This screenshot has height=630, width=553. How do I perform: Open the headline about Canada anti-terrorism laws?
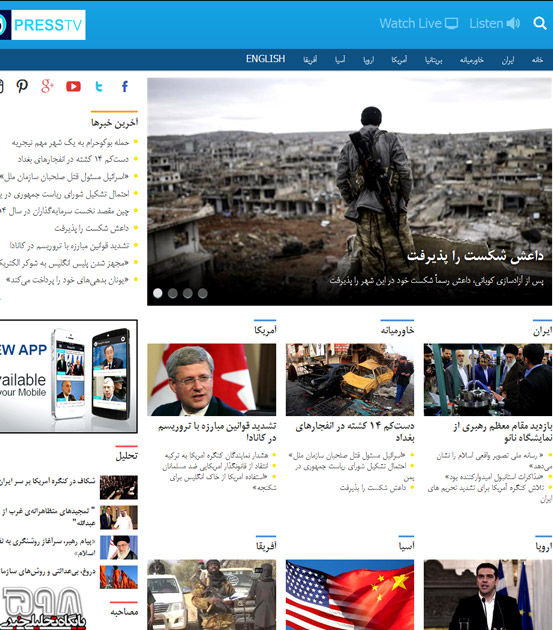217,432
